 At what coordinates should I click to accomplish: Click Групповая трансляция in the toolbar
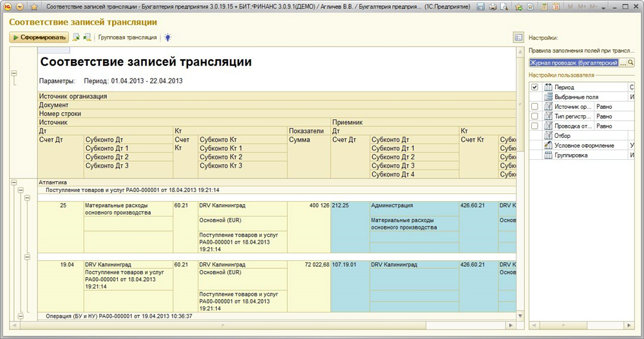(127, 37)
